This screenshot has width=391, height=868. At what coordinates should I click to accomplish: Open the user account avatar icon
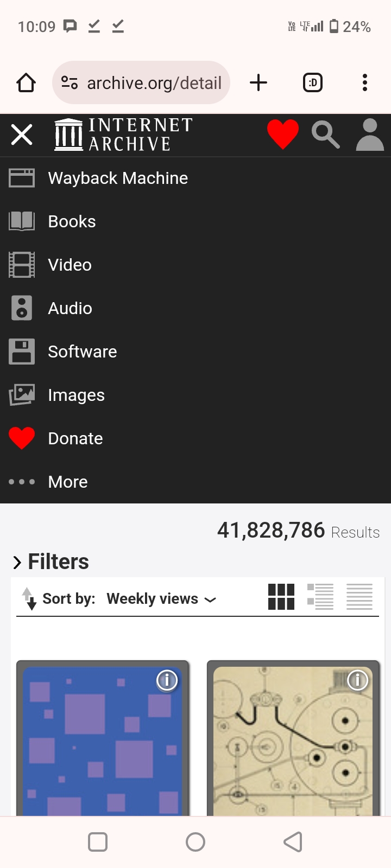[370, 135]
